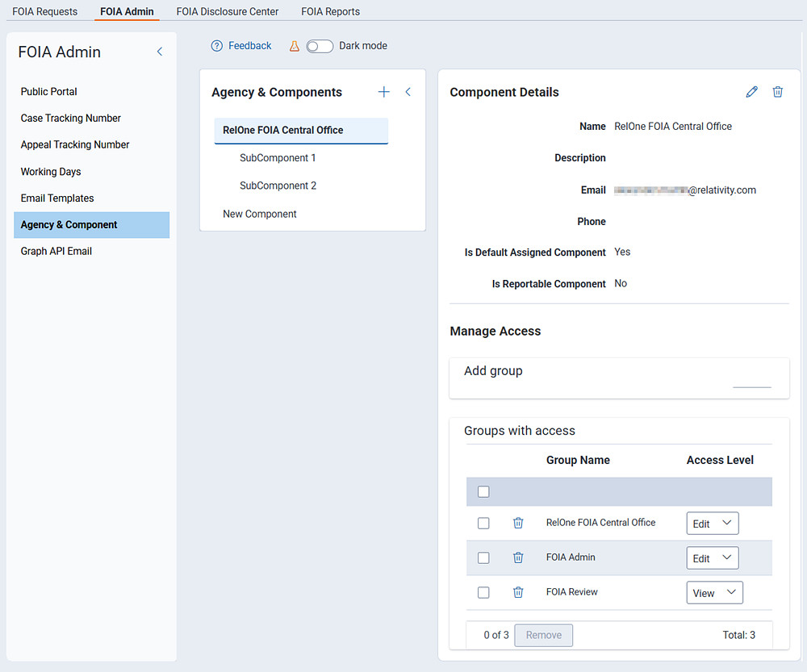Check the select-all groups checkbox
Screen dimensions: 807x672
tap(483, 492)
